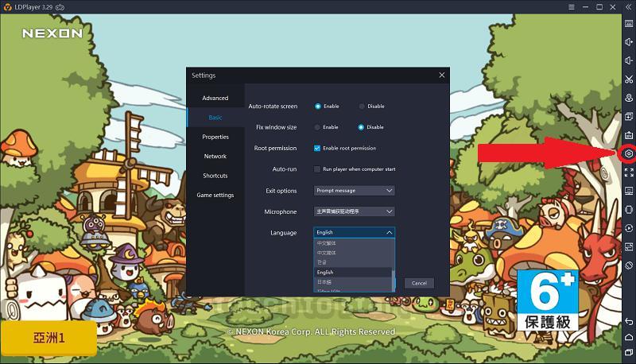
Task: Click the LDPlayer logo icon in title bar
Action: click(7, 7)
